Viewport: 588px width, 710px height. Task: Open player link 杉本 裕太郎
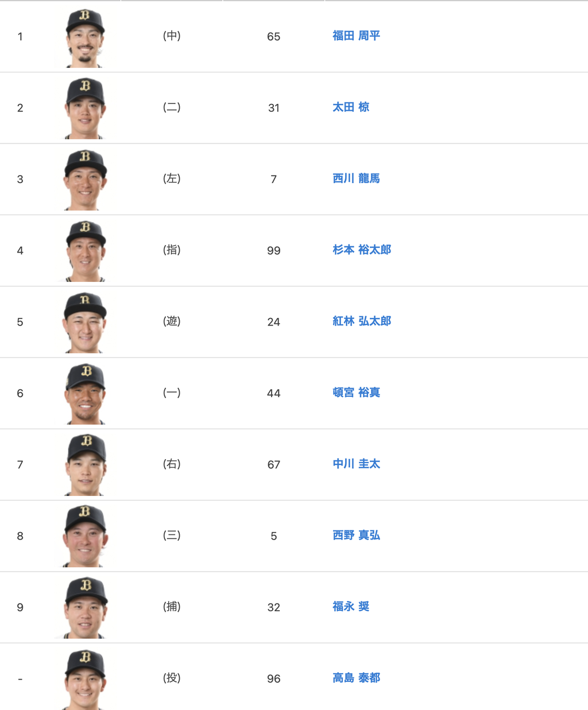coord(362,250)
